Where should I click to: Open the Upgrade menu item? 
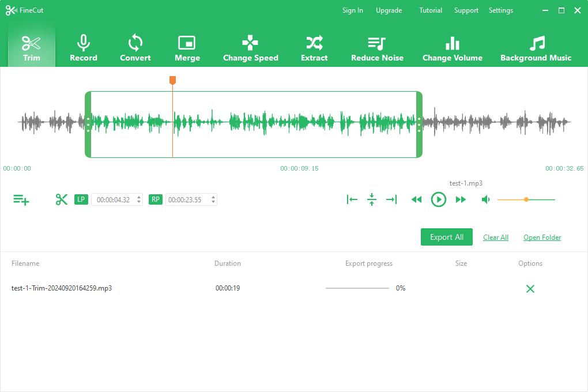coord(389,10)
